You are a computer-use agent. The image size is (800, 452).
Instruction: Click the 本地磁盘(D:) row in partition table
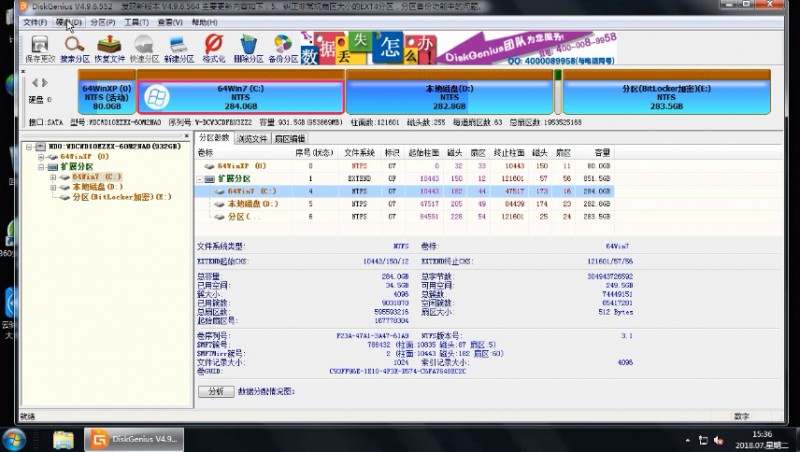[x=404, y=204]
